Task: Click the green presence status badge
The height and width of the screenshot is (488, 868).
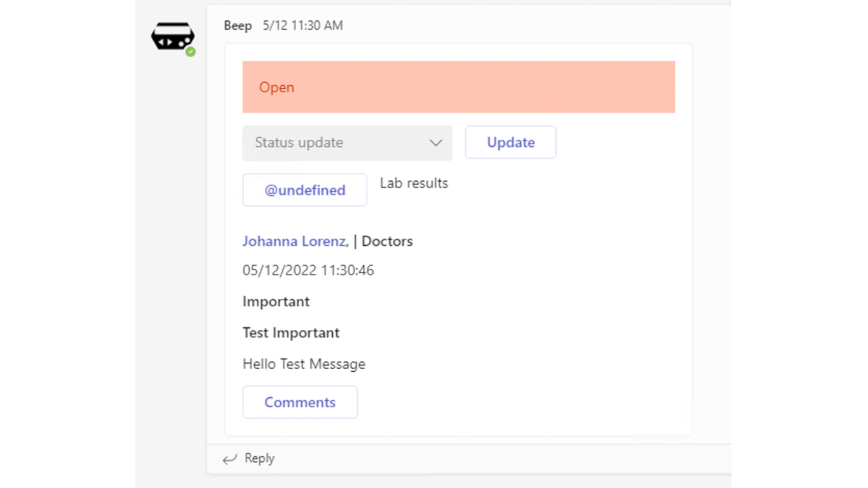Action: [x=191, y=52]
